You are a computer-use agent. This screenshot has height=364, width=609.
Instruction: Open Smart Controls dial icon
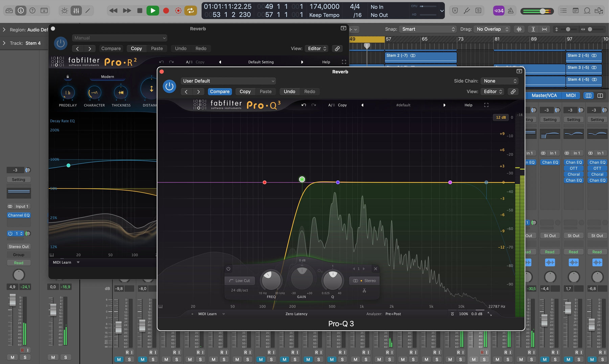(x=64, y=10)
